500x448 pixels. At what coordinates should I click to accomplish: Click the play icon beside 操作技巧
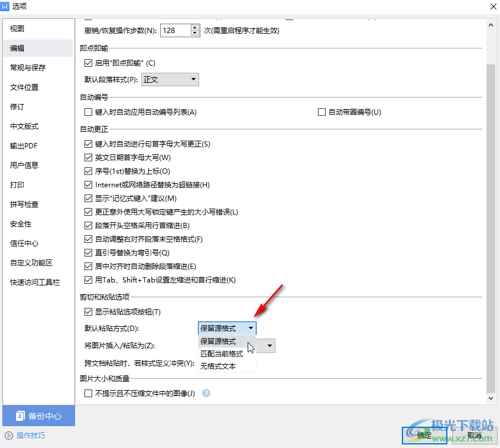9,435
